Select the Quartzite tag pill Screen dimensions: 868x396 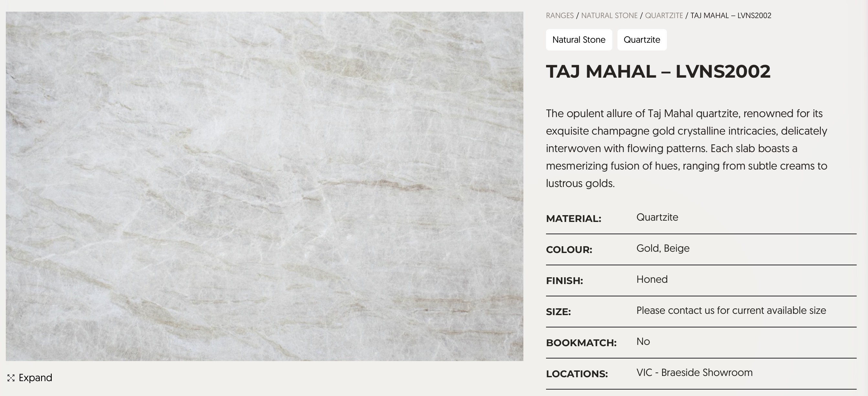click(642, 40)
